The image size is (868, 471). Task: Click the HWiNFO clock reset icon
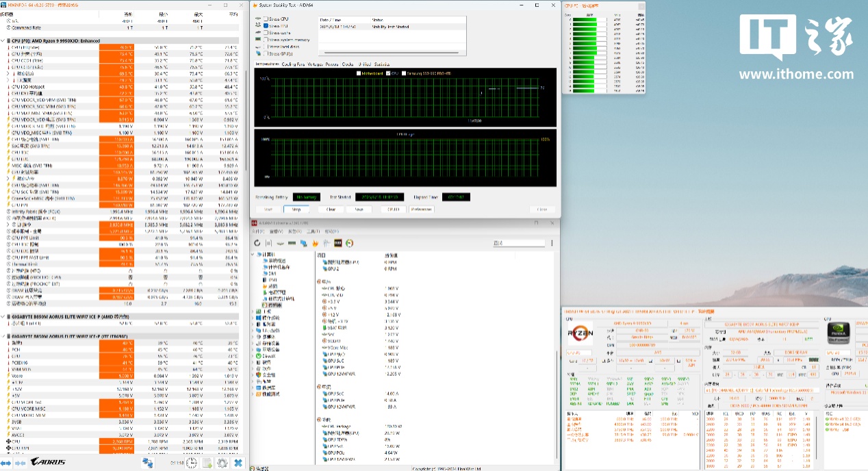point(191,463)
